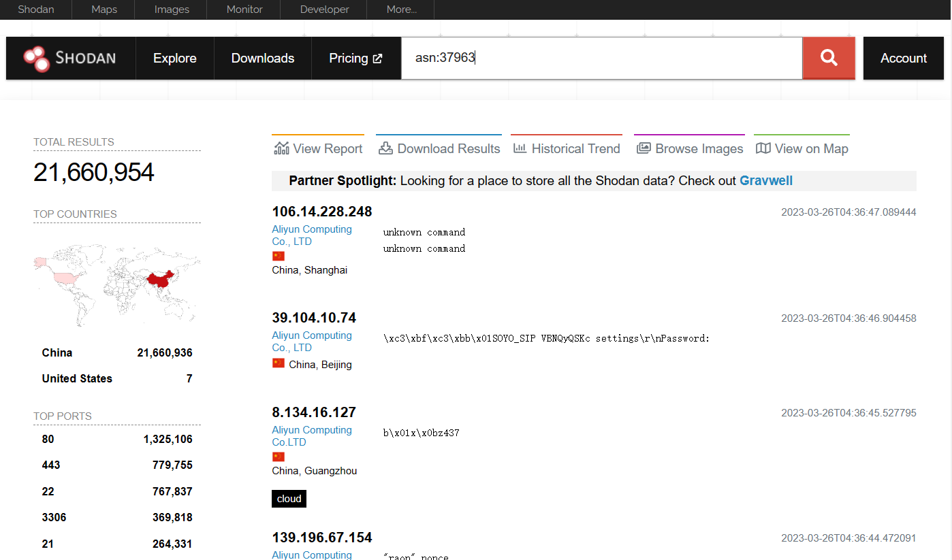Click the Browse Images picture icon
The height and width of the screenshot is (560, 952).
[644, 148]
